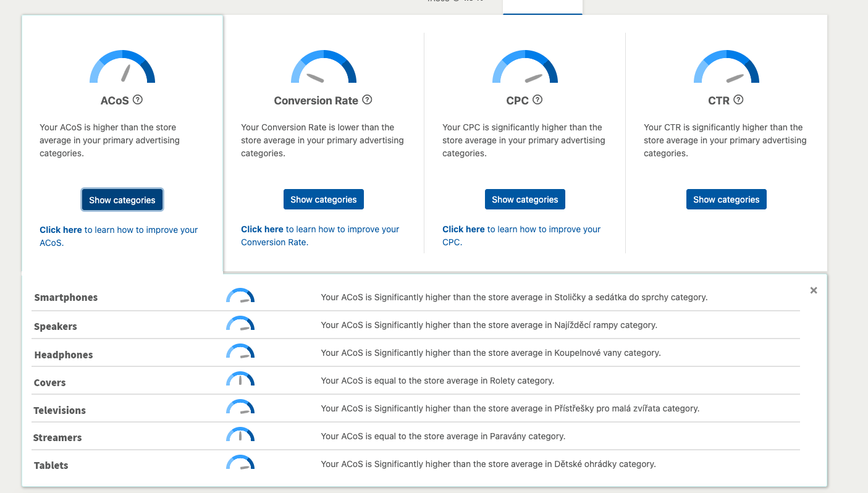Select the Headphones category label
Viewport: 868px width, 493px height.
[x=64, y=355]
